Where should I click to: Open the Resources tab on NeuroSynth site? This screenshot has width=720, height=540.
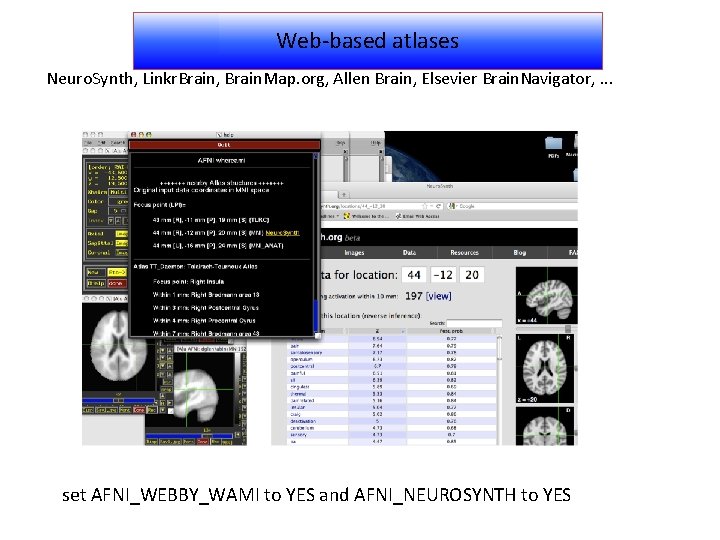click(464, 253)
